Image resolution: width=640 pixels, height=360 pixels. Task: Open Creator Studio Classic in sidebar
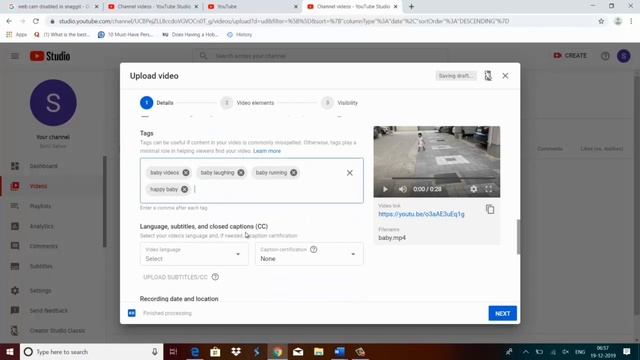click(x=53, y=331)
